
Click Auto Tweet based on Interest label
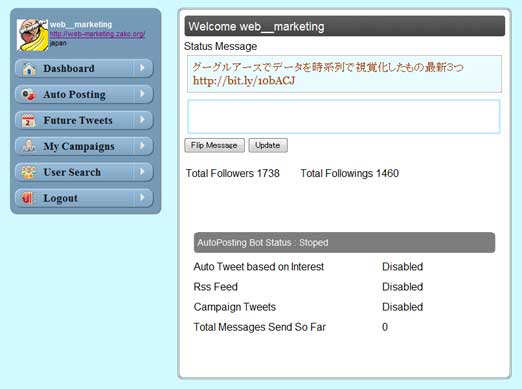[x=259, y=267]
